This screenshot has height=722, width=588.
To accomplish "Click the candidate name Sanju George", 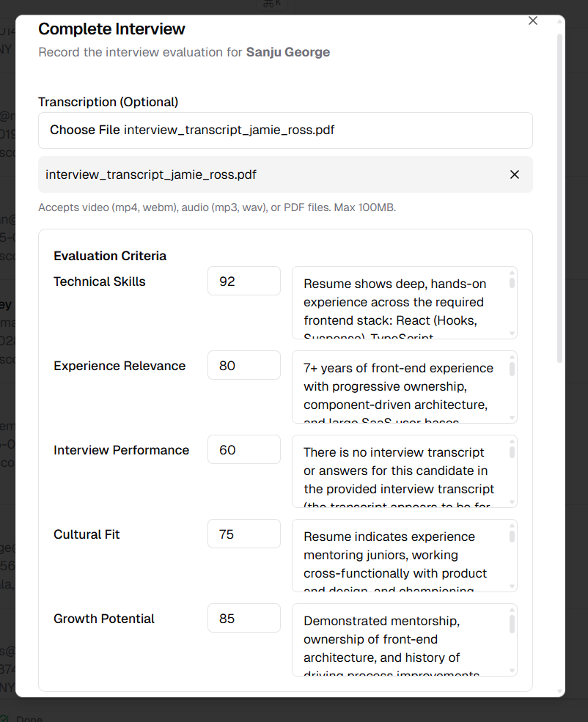I will click(287, 52).
